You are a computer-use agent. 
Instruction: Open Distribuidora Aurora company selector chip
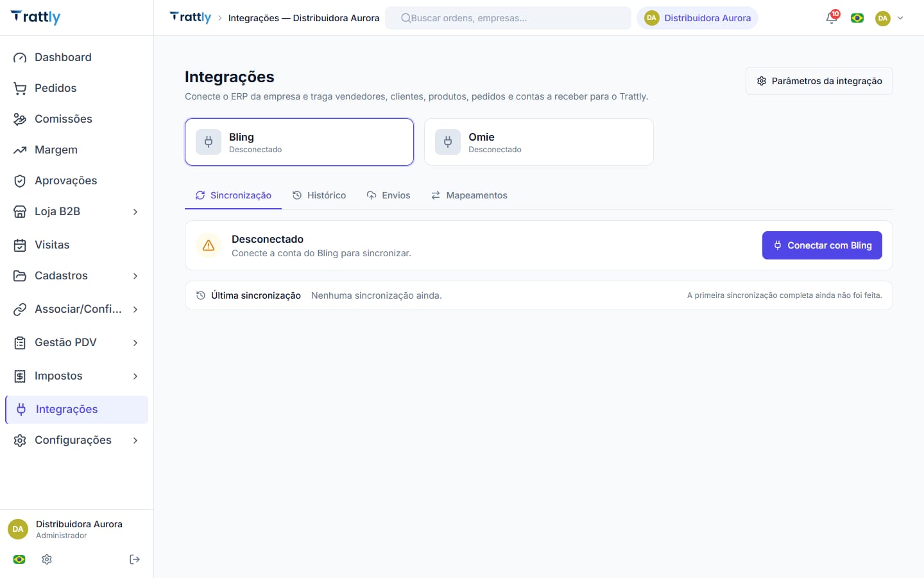tap(697, 18)
